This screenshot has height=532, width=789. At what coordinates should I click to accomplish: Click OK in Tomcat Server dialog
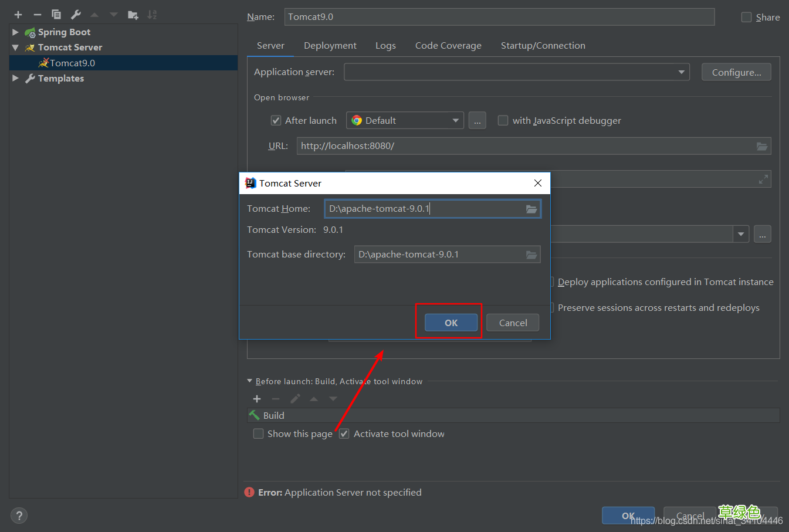451,323
